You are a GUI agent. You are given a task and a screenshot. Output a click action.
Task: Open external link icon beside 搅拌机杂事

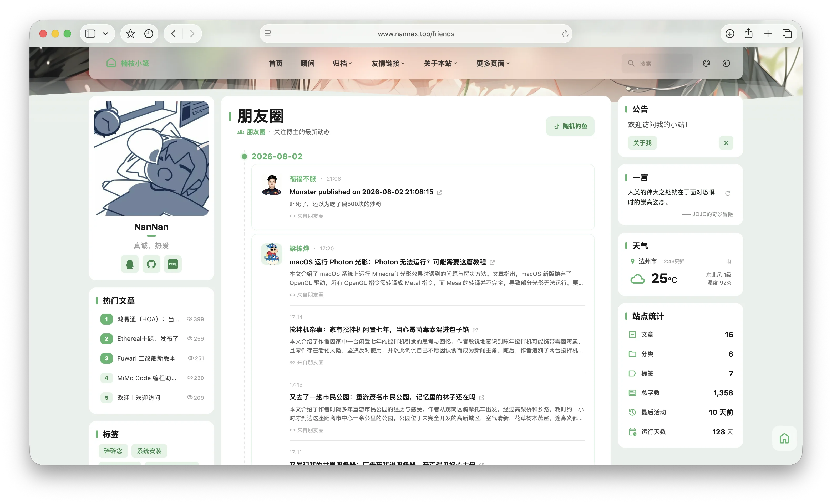[475, 330]
